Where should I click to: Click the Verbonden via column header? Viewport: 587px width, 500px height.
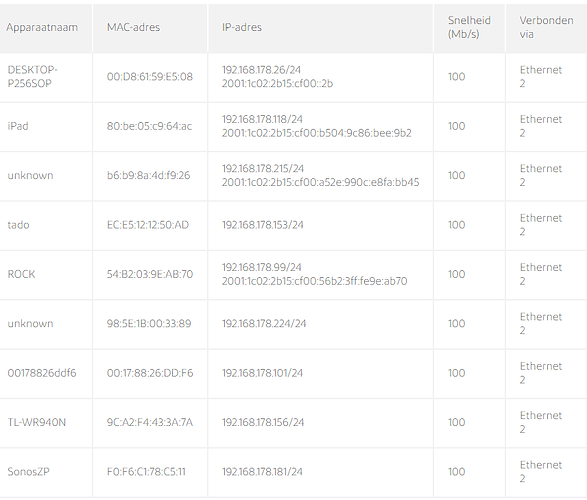point(546,27)
